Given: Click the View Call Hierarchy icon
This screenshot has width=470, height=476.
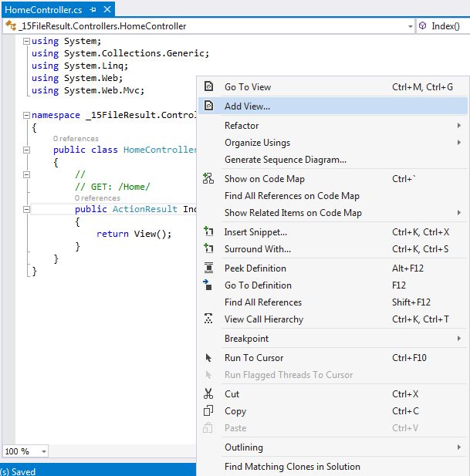Looking at the screenshot, I should click(208, 319).
